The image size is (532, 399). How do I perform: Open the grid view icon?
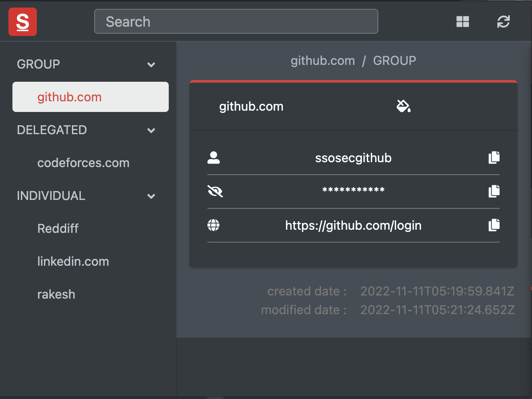(x=462, y=22)
